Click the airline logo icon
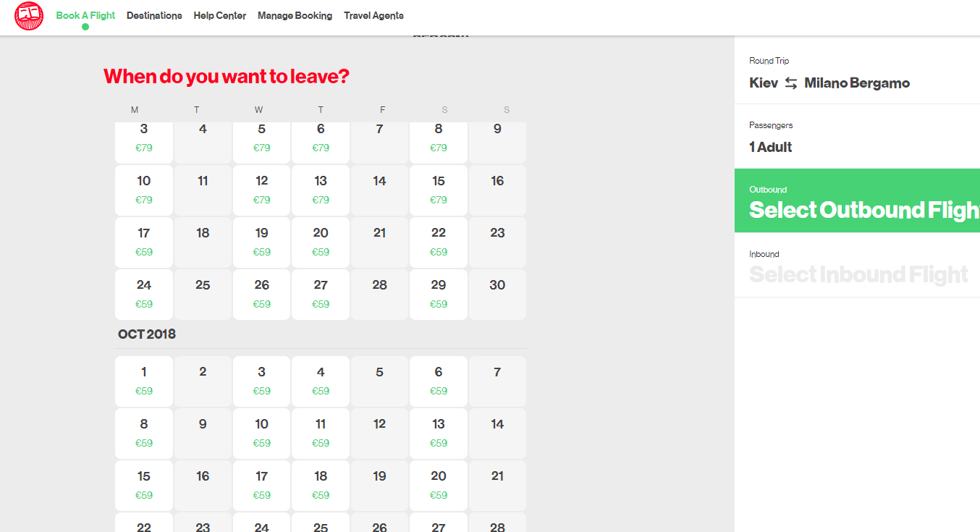Image resolution: width=980 pixels, height=532 pixels. coord(29,16)
